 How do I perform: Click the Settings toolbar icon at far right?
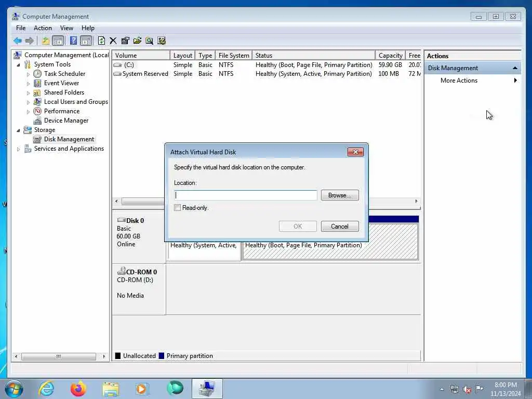162,41
